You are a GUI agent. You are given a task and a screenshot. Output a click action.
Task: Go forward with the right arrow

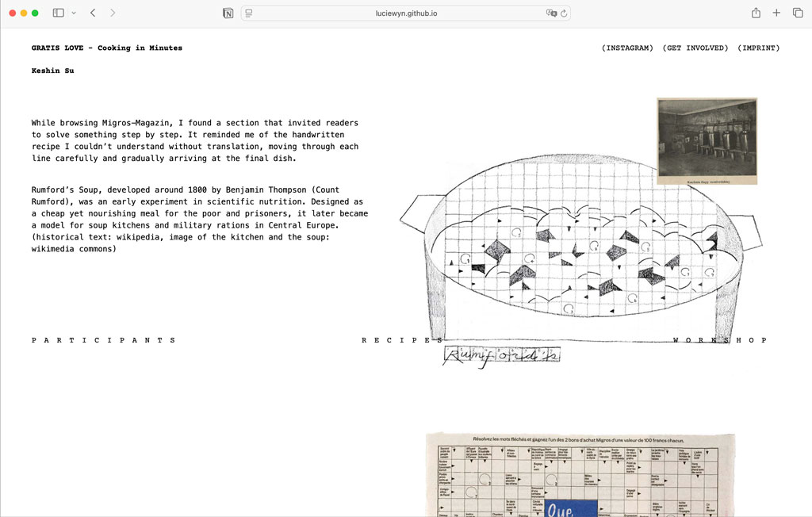pos(113,13)
